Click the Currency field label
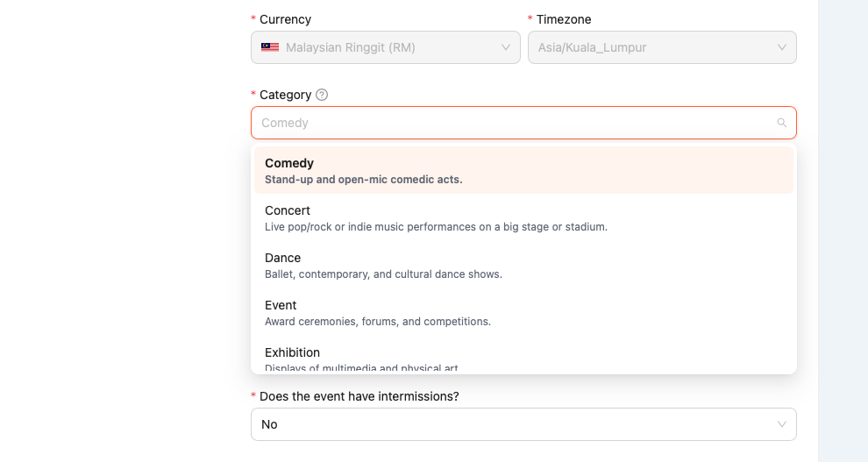The image size is (868, 462). coord(285,19)
